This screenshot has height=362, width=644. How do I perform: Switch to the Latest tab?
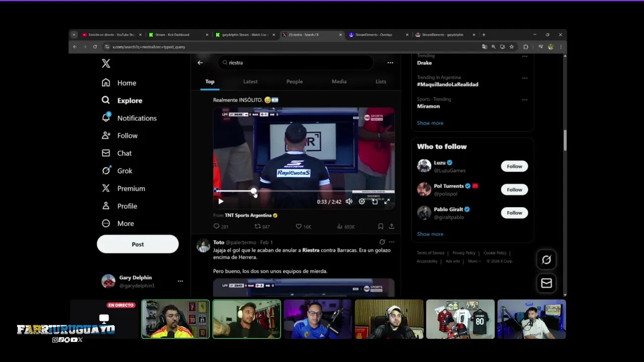(x=250, y=81)
